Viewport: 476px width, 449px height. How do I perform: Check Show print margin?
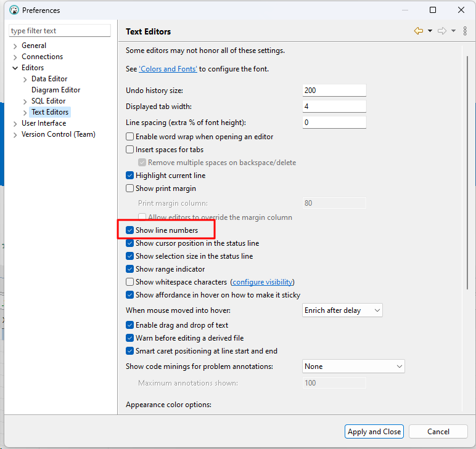coord(129,188)
